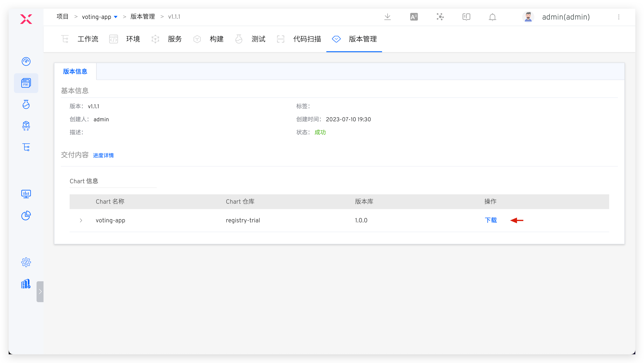Click the Zadig X logo
The width and height of the screenshot is (644, 363).
click(x=26, y=19)
